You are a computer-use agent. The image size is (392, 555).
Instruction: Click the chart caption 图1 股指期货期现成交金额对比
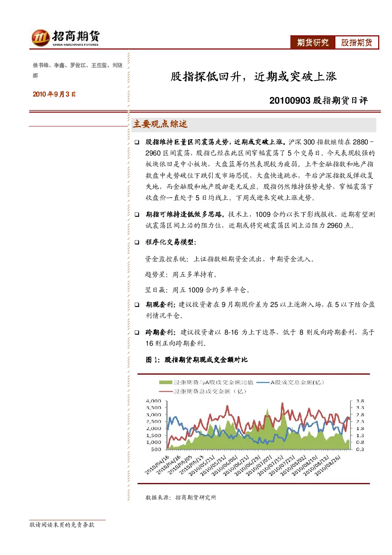(x=196, y=360)
